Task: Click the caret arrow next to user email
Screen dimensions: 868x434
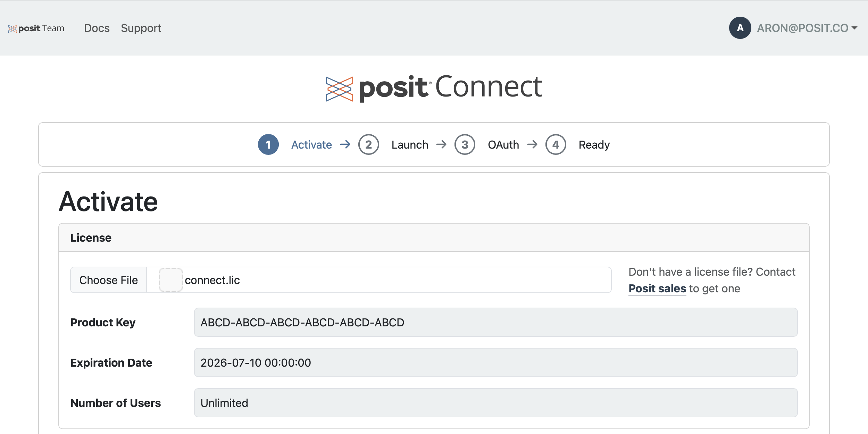Action: point(854,28)
